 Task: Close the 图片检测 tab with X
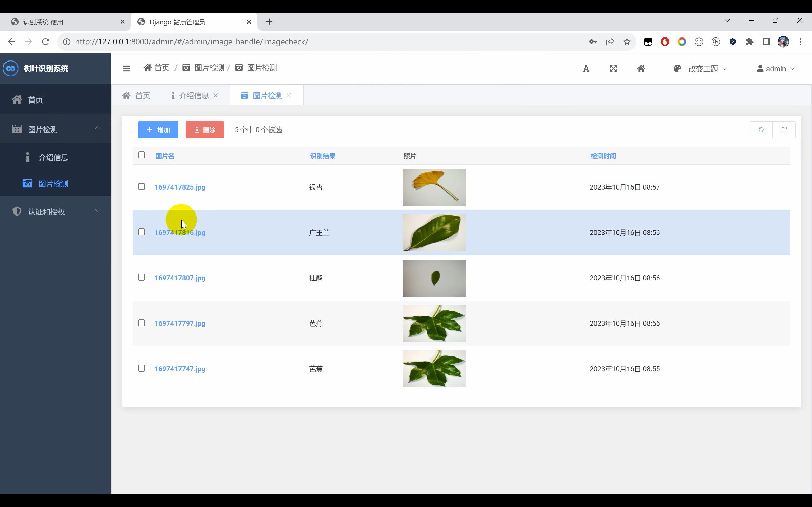pyautogui.click(x=289, y=96)
